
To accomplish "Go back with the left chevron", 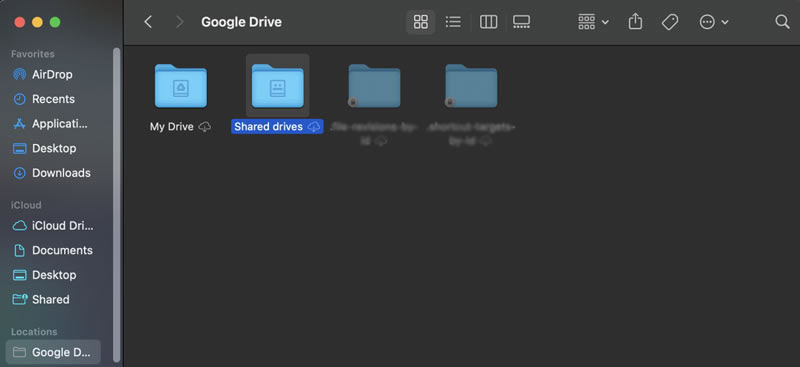I will [x=148, y=22].
